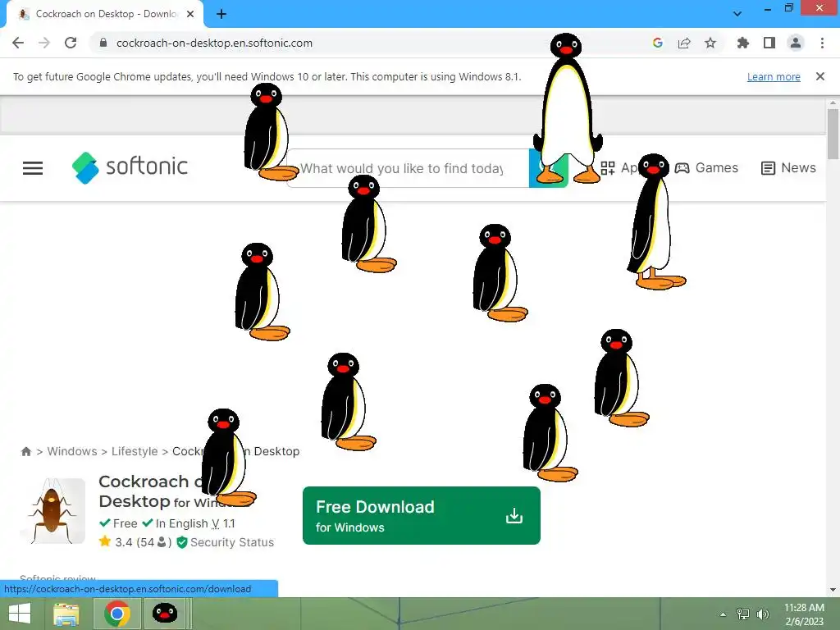840x630 pixels.
Task: Click the Pingu penguin taskbar icon
Action: (x=164, y=614)
